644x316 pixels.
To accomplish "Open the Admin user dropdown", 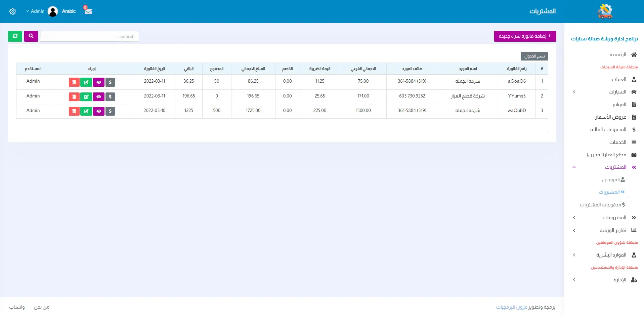I will pos(36,11).
